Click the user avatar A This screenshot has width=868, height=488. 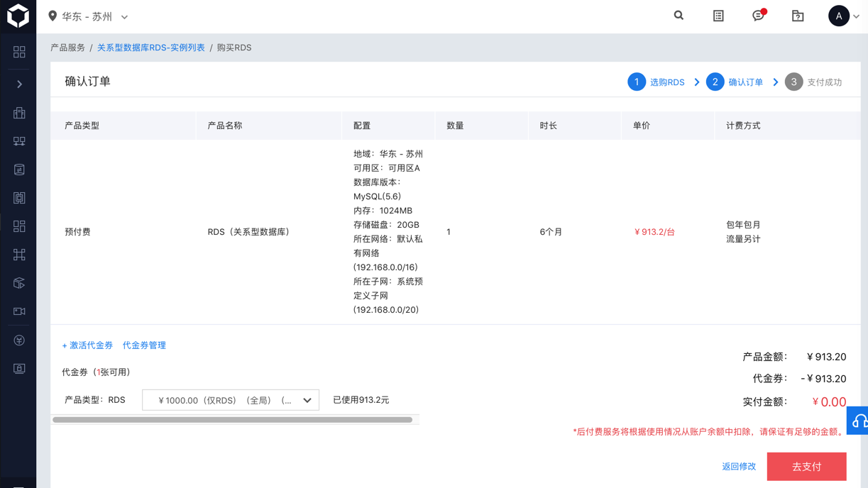(x=839, y=16)
